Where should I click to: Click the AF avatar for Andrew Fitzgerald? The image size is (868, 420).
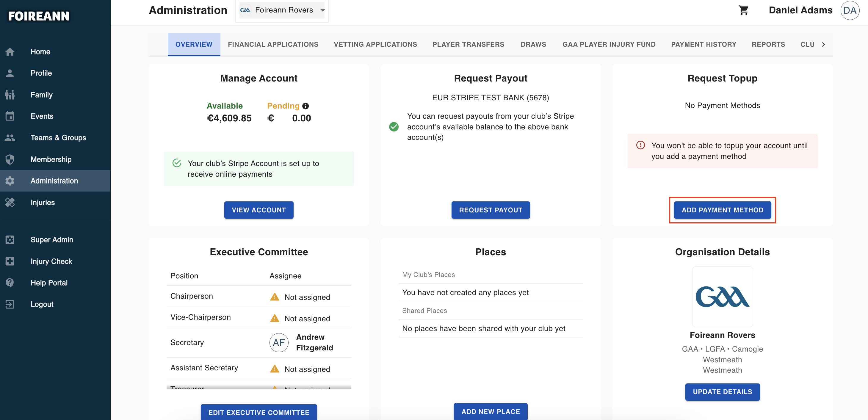coord(279,343)
